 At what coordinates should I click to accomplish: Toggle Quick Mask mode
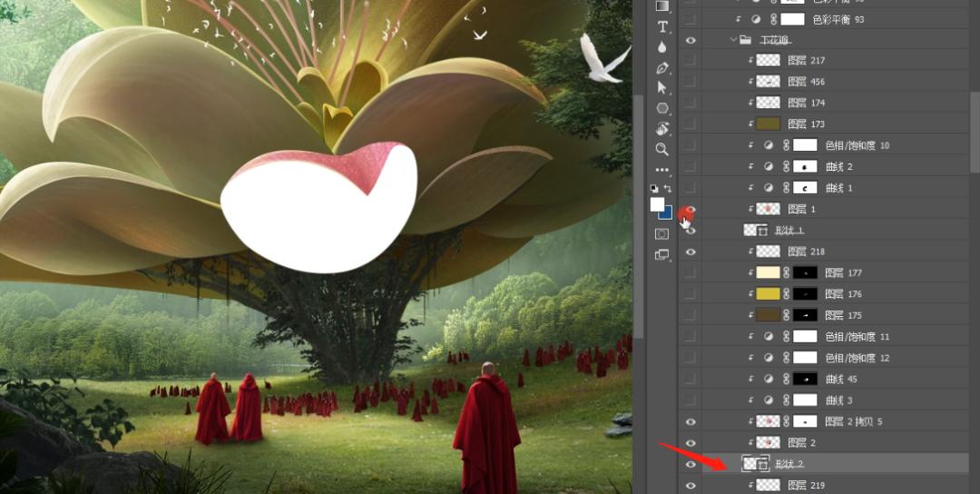pos(662,234)
